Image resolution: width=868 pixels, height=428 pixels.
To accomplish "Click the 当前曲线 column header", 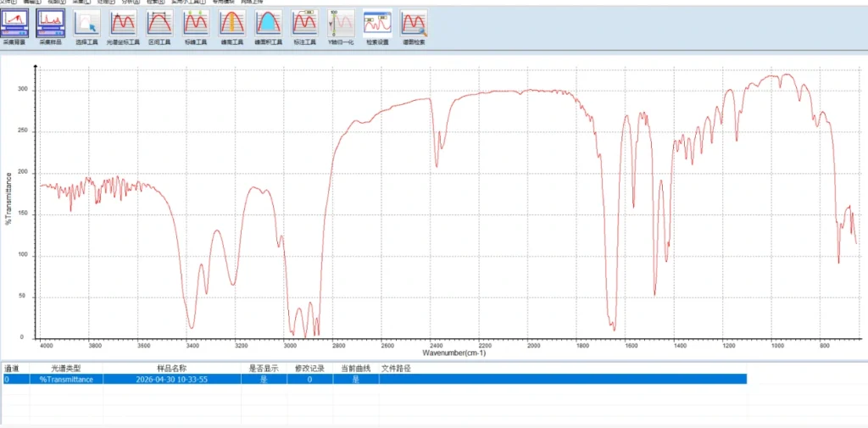I will pyautogui.click(x=356, y=368).
